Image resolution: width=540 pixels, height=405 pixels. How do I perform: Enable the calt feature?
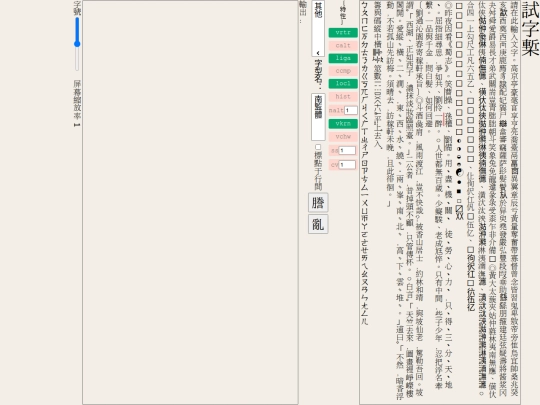click(343, 45)
